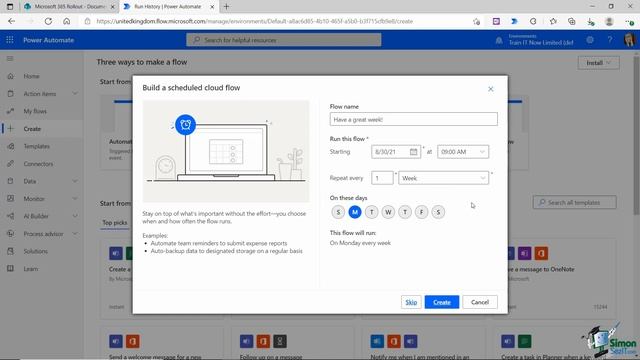Toggle the Friday day button
640x360 pixels.
click(422, 212)
